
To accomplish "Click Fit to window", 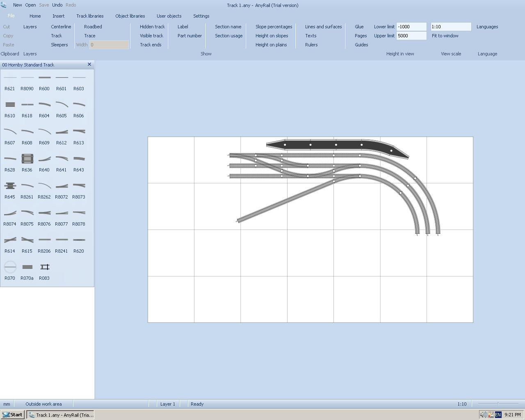I will point(445,36).
